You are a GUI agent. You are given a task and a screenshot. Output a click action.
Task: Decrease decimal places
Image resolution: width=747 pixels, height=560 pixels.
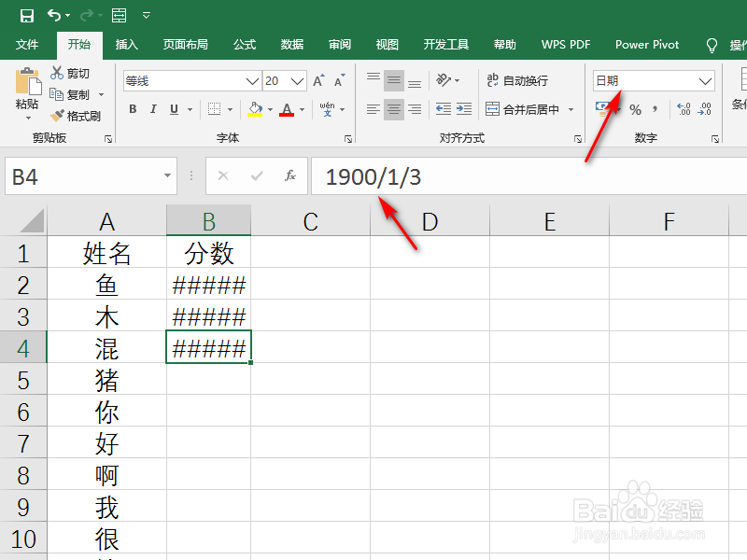coord(705,109)
